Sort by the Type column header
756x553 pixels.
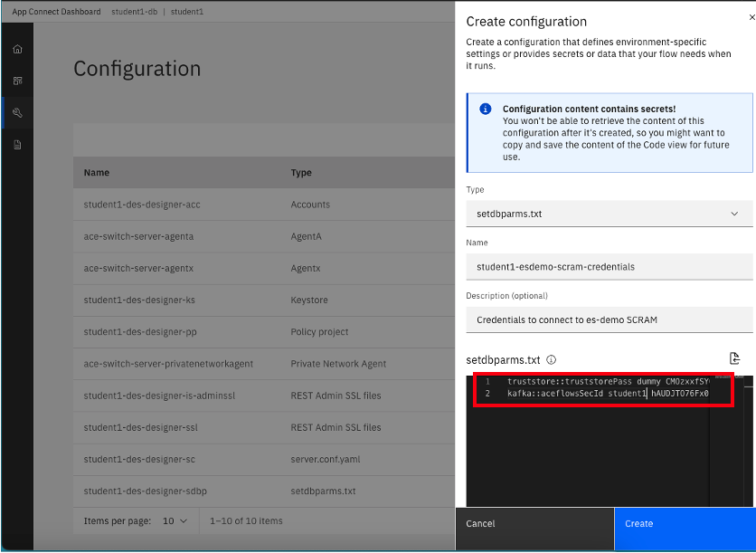tap(301, 173)
